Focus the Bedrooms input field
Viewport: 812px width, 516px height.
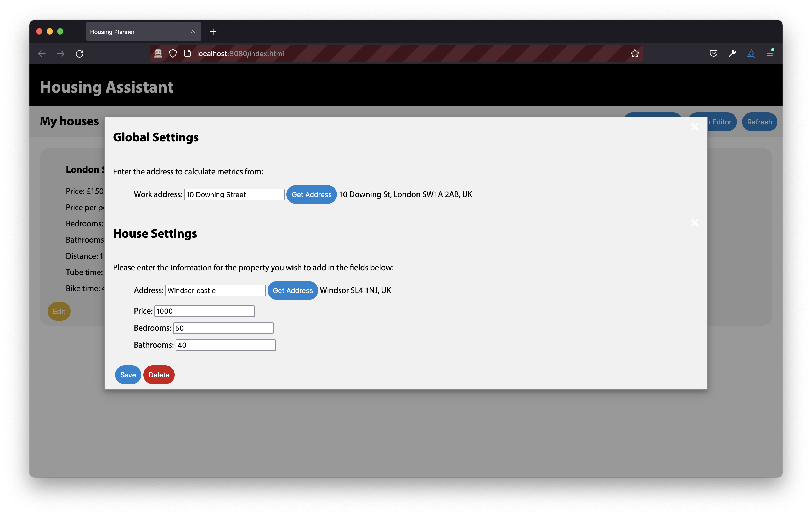tap(223, 328)
